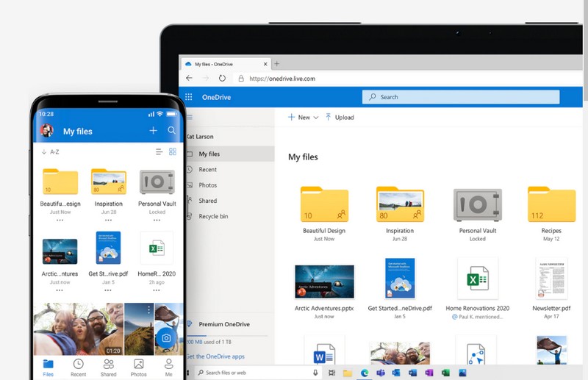The image size is (588, 380).
Task: Click the OneDrive Search box
Action: coord(461,97)
